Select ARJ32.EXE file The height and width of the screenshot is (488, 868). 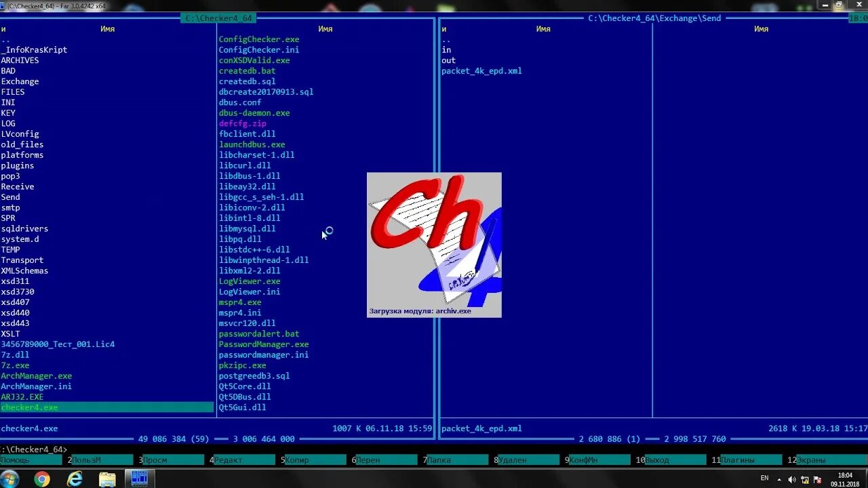point(22,396)
